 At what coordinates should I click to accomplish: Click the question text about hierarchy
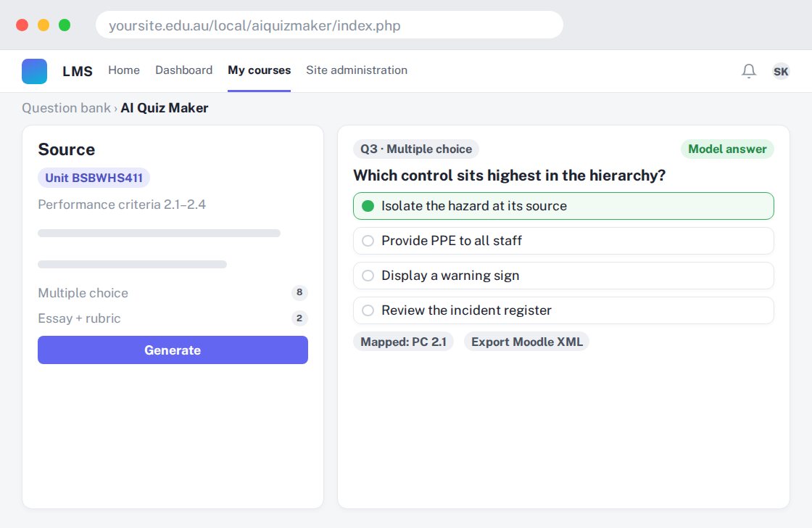tap(509, 176)
